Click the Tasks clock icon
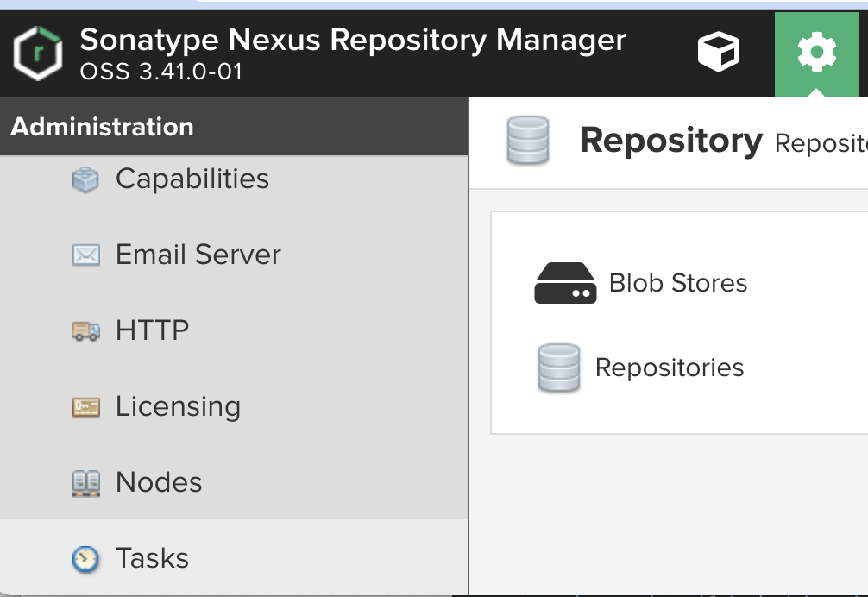Viewport: 868px width, 597px height. (x=85, y=559)
